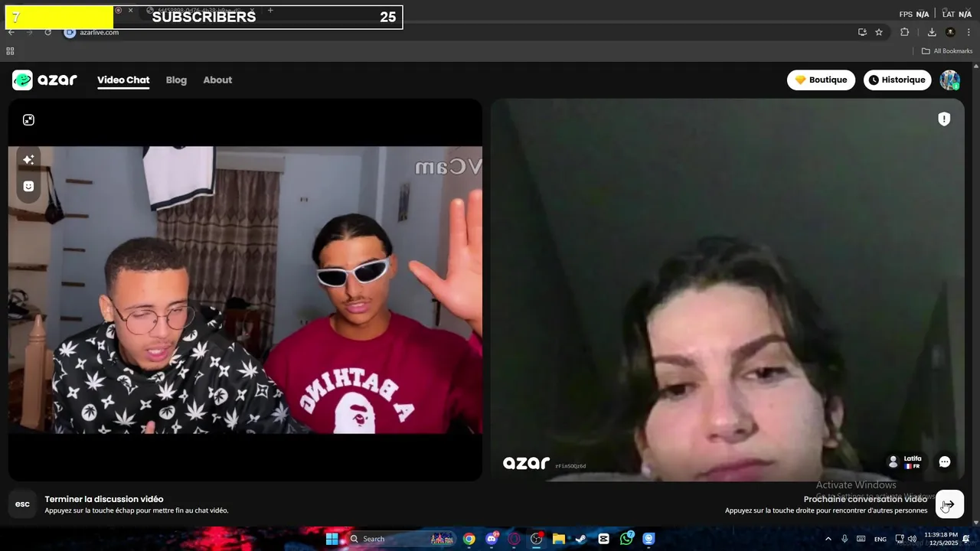Open the Azar profile avatar
Image resolution: width=980 pixels, height=551 pixels.
949,80
